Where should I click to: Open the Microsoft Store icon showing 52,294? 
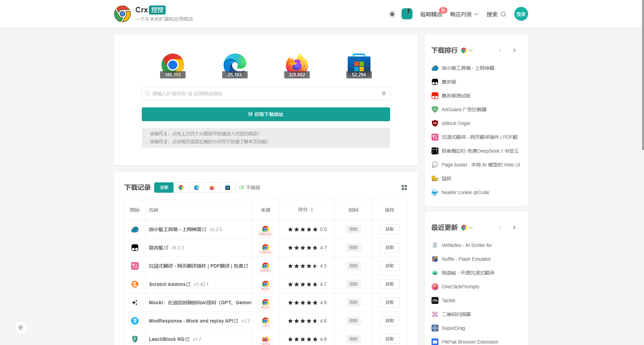pyautogui.click(x=359, y=66)
